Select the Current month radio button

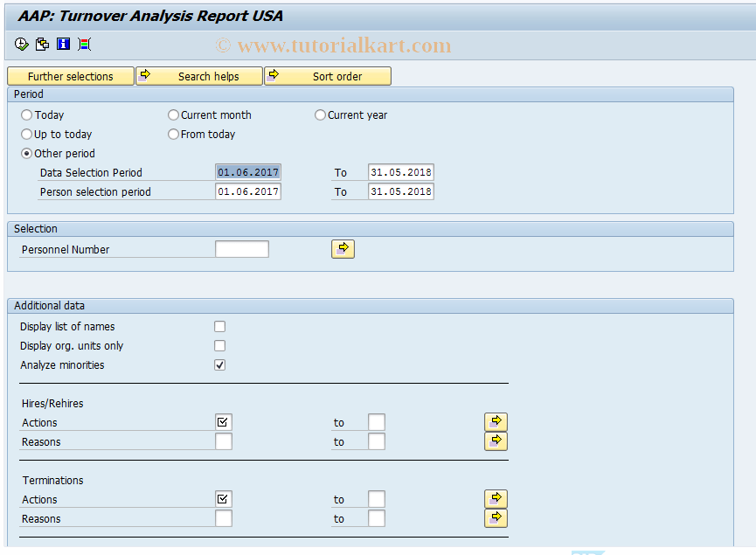tap(173, 114)
